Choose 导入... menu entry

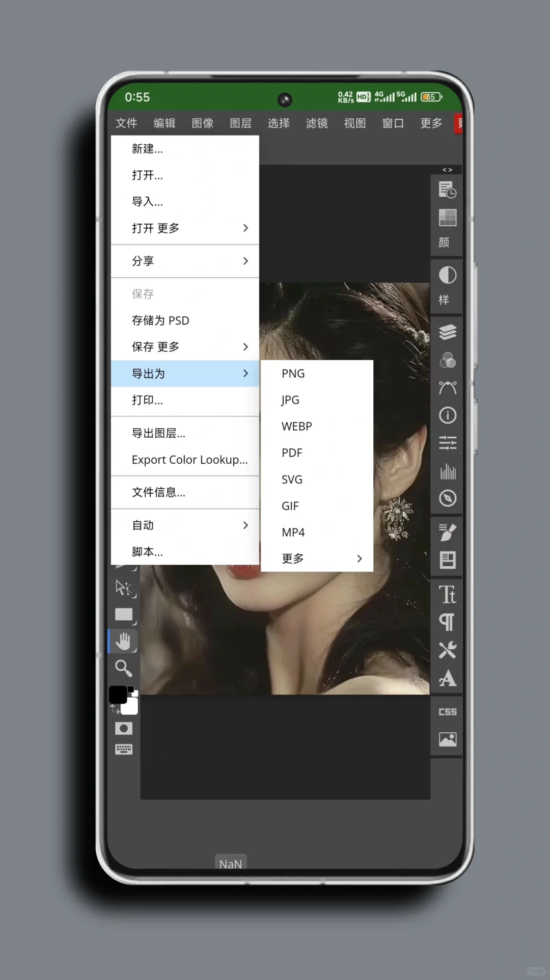pos(185,202)
